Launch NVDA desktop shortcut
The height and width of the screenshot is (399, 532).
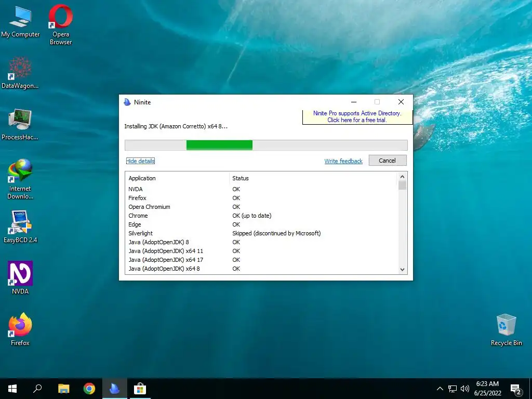[x=20, y=277]
